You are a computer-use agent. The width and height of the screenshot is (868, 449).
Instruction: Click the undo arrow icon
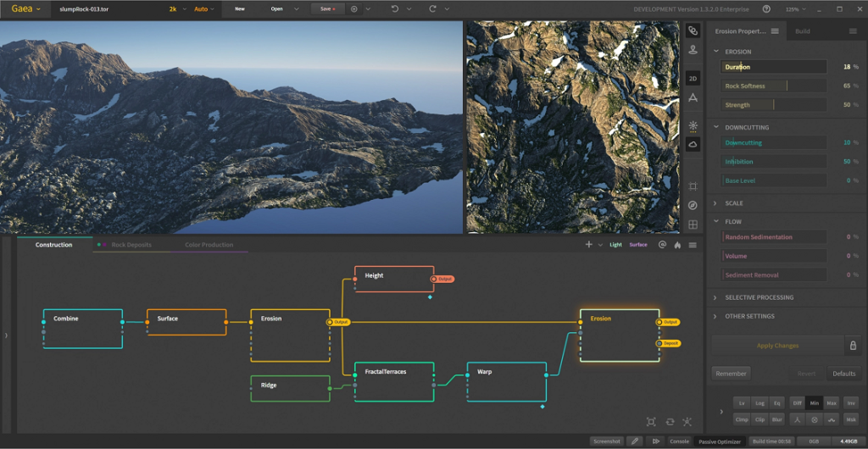(x=394, y=8)
